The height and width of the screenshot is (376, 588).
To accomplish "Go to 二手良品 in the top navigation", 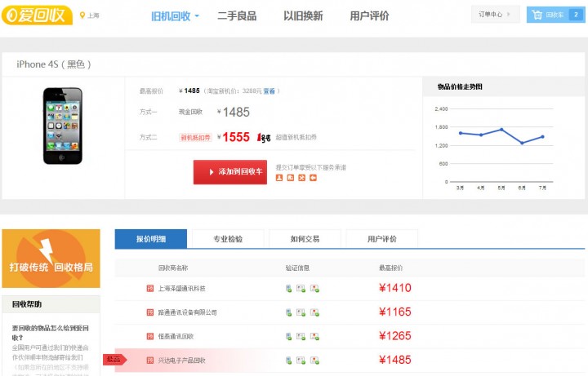I will [237, 16].
